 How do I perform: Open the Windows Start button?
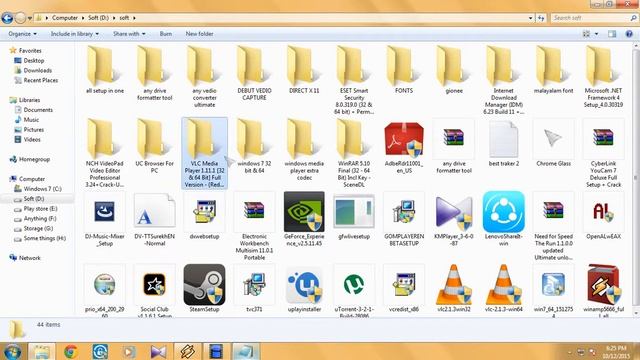(12, 351)
